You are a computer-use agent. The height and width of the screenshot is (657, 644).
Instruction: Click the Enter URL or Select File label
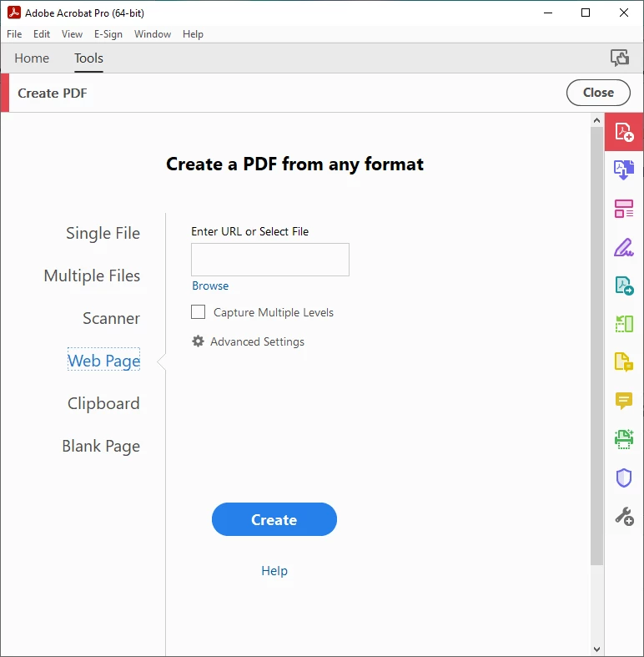tap(250, 231)
